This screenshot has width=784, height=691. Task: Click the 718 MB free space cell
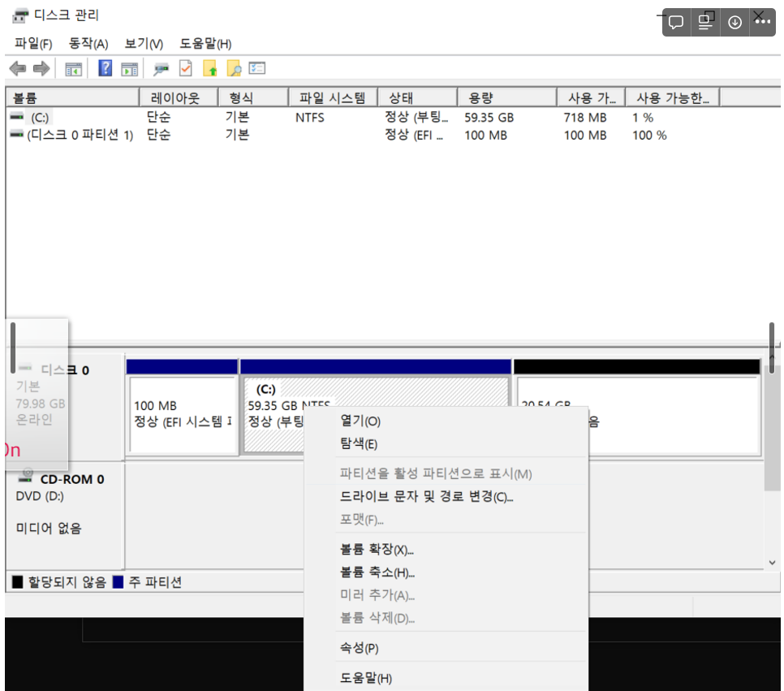click(x=585, y=118)
